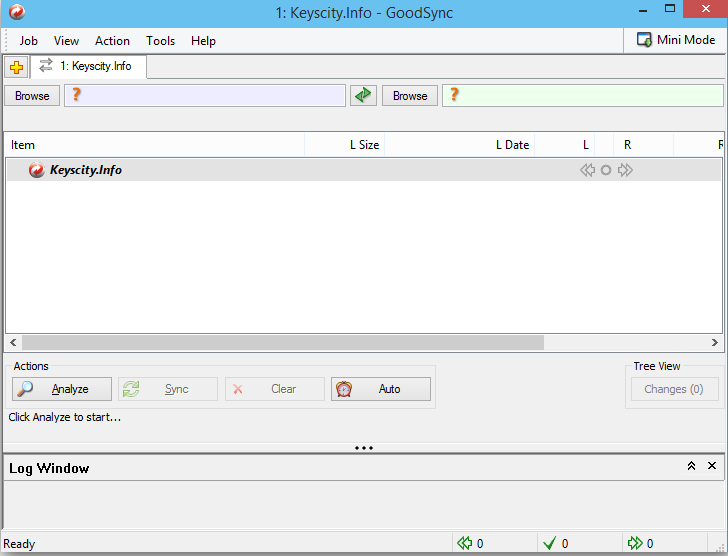Image resolution: width=728 pixels, height=556 pixels.
Task: Open the Action menu
Action: coord(112,41)
